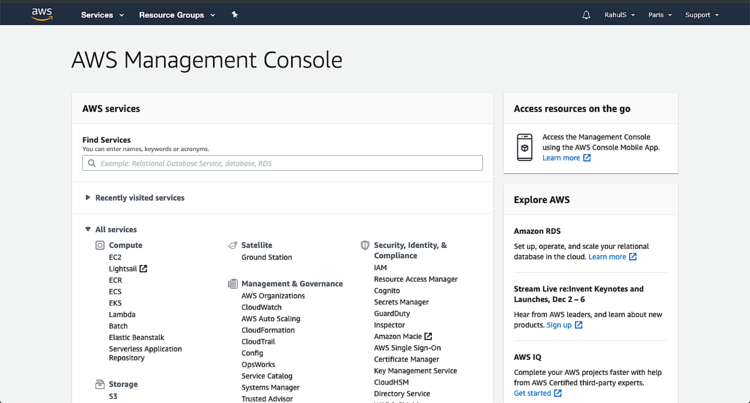The height and width of the screenshot is (403, 750).
Task: Open the OpsWorks service
Action: (x=258, y=365)
